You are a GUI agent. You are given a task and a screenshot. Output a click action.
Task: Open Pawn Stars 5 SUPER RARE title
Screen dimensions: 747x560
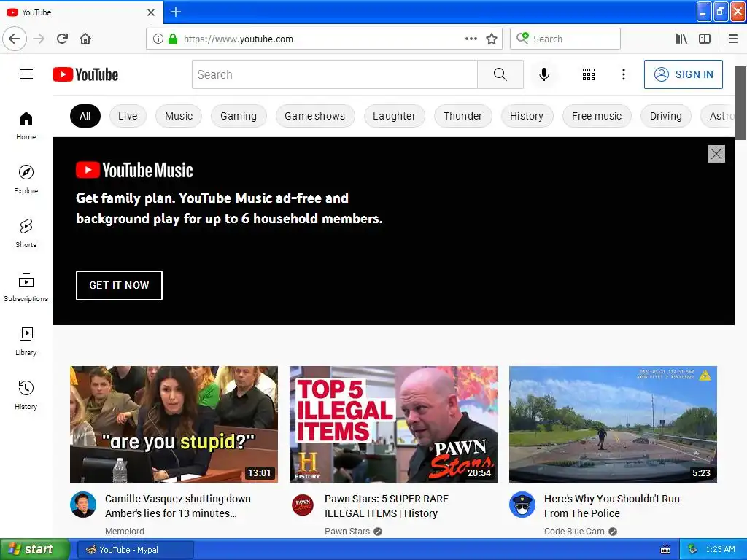coord(387,506)
